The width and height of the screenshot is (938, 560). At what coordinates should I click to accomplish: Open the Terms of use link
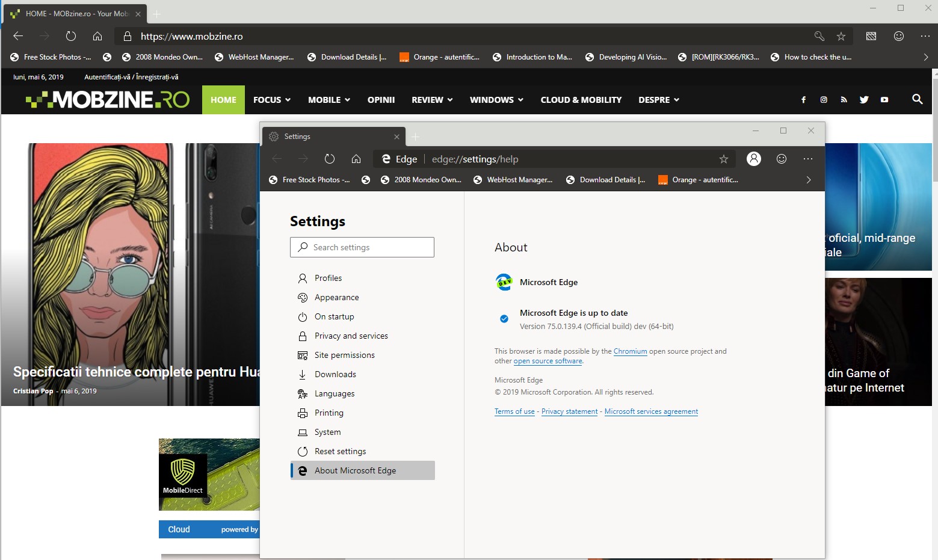pos(514,411)
